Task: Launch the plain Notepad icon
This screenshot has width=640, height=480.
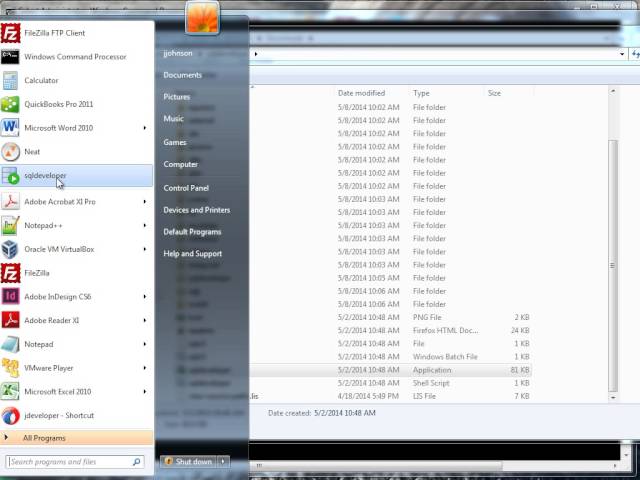Action: point(10,344)
